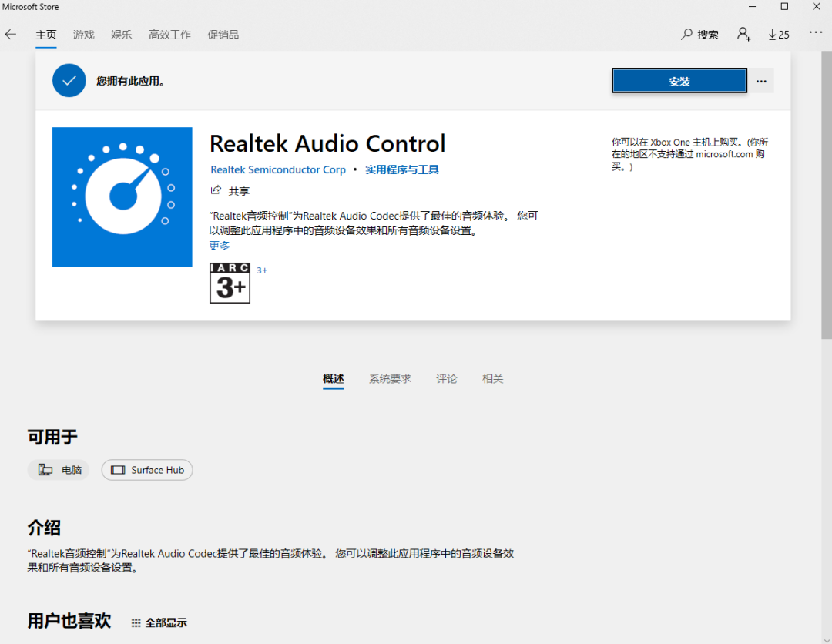Click the blue checkmark ownership icon

69,81
